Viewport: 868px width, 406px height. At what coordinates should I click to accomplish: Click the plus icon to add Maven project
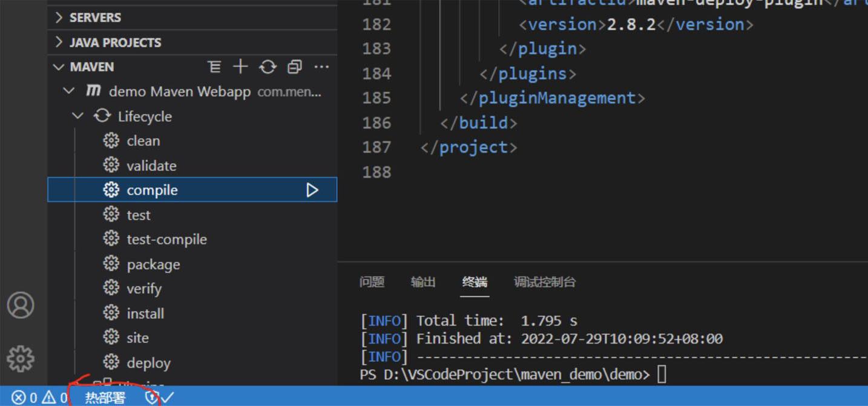(241, 67)
